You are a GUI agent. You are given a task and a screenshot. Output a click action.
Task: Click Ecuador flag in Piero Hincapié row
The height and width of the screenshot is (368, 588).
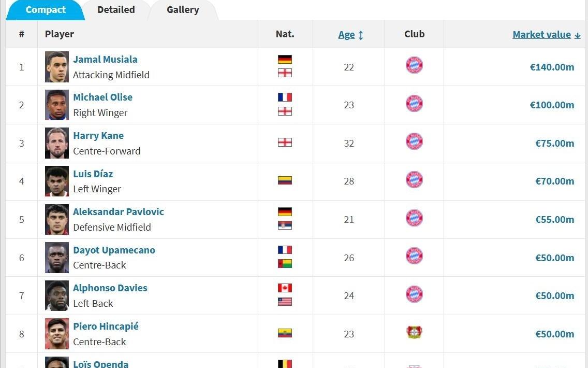coord(285,333)
